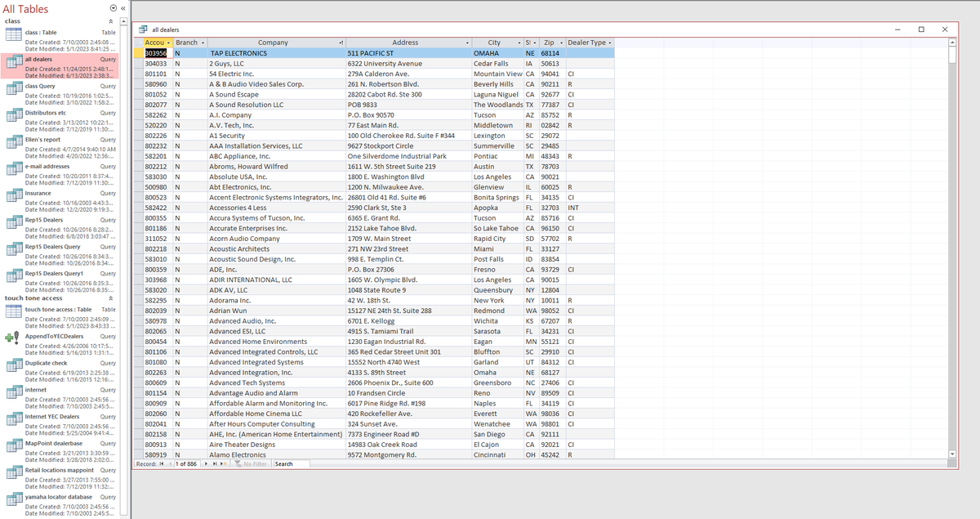Select the City column header
Viewport: 980px width, 519px height.
tap(498, 43)
